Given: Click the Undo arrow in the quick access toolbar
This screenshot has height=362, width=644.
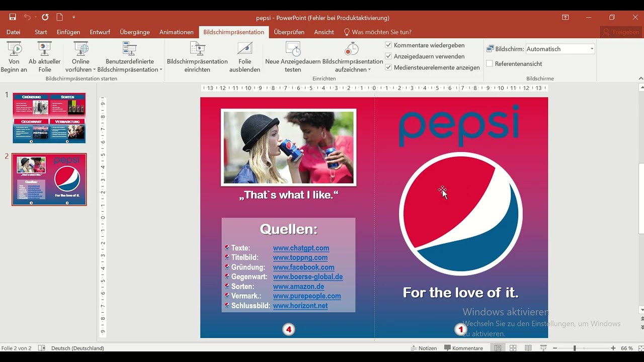Looking at the screenshot, I should [x=27, y=17].
